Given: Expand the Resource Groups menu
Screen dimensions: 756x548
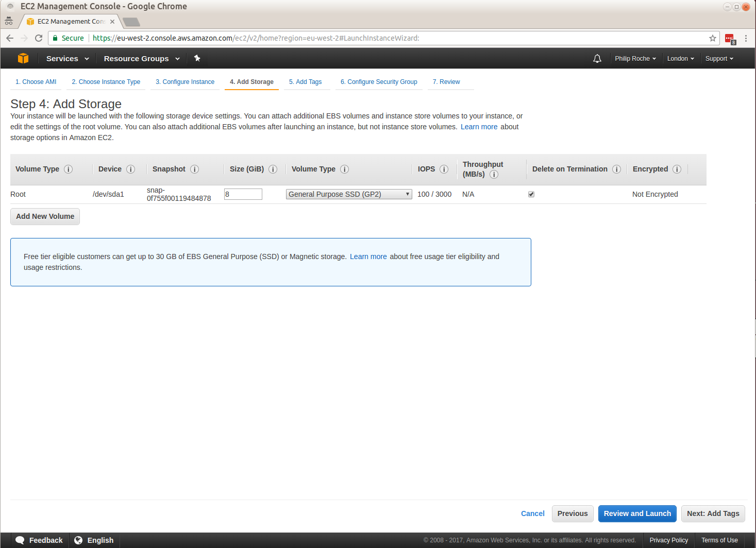Looking at the screenshot, I should (142, 59).
